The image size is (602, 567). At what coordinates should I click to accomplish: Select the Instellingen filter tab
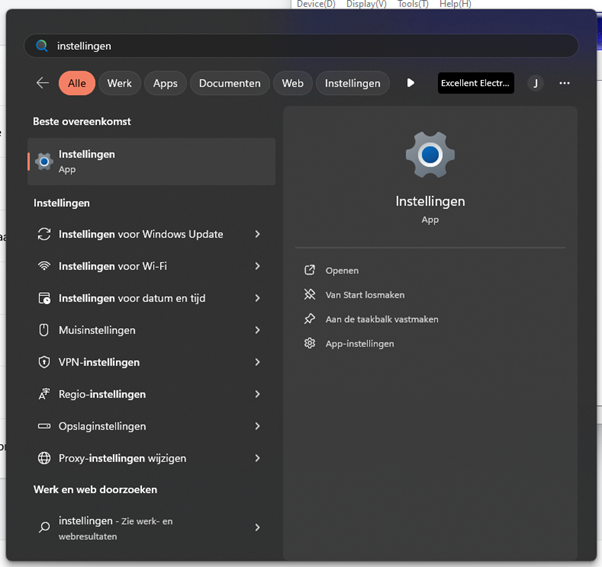click(x=352, y=83)
